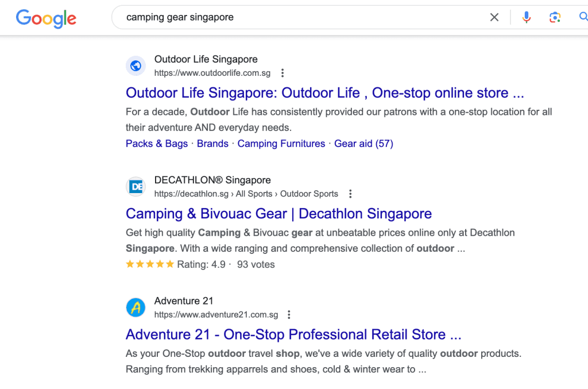588x389 pixels.
Task: Open more options for decathlon.sg result
Action: [x=350, y=194]
